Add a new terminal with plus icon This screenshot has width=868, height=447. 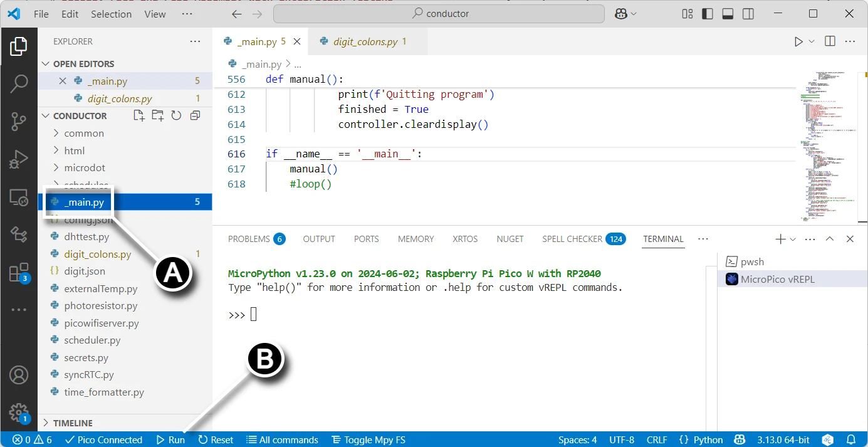[780, 239]
